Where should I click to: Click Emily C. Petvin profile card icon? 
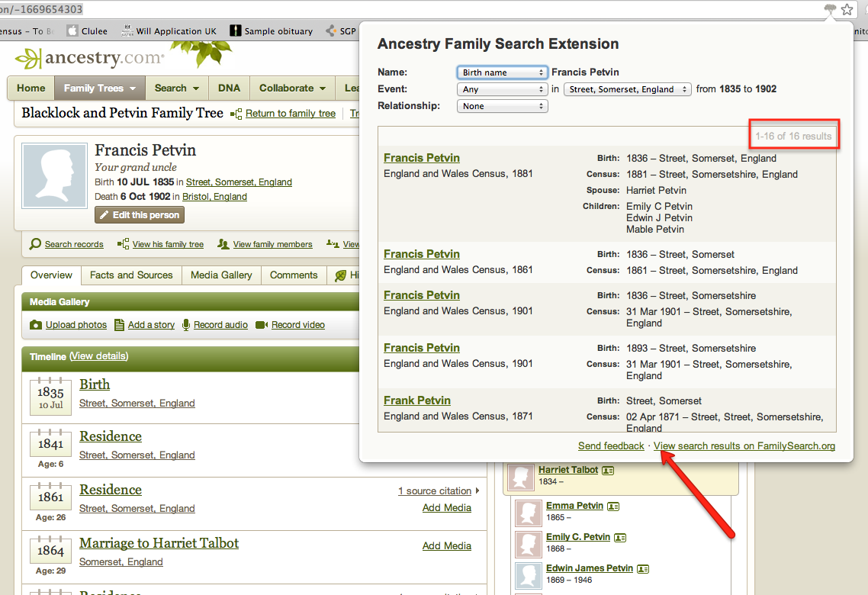click(x=620, y=538)
